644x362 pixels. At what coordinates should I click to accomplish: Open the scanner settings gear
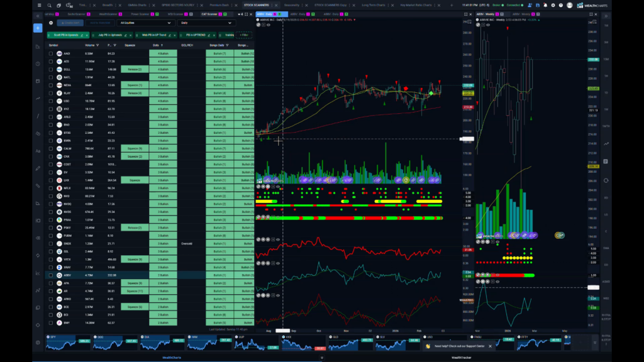click(x=52, y=23)
